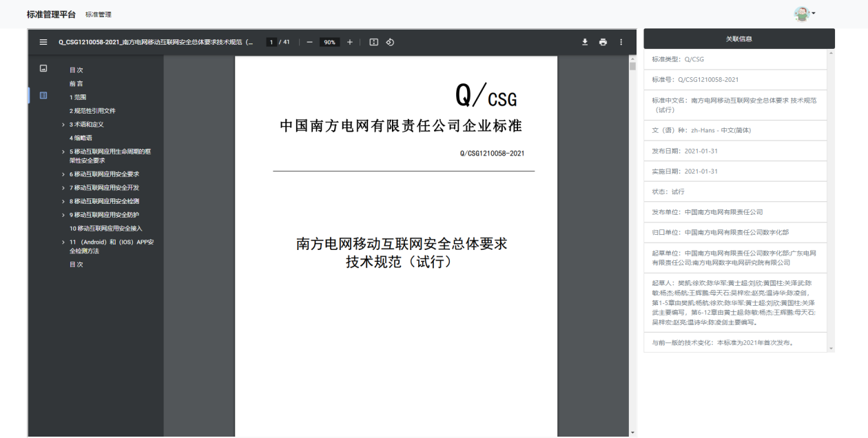The height and width of the screenshot is (438, 868).
Task: Click the zoom in plus button
Action: (349, 42)
